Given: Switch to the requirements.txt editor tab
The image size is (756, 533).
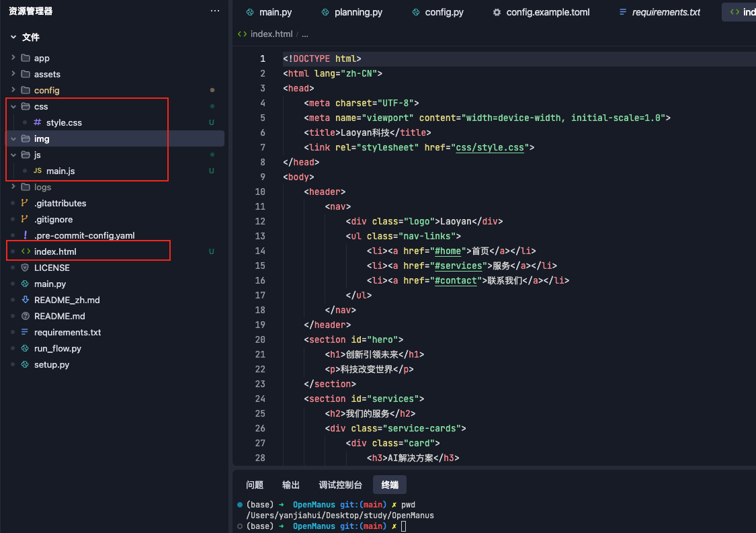Looking at the screenshot, I should click(x=665, y=12).
